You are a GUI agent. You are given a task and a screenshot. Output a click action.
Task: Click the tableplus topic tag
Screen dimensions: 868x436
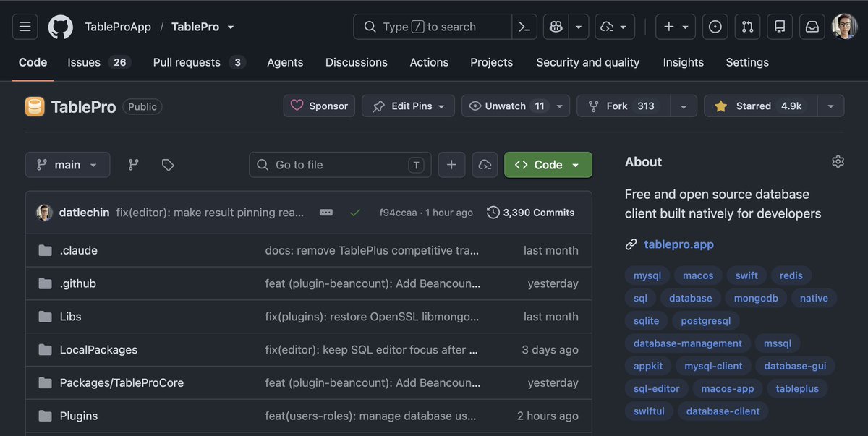(x=797, y=388)
